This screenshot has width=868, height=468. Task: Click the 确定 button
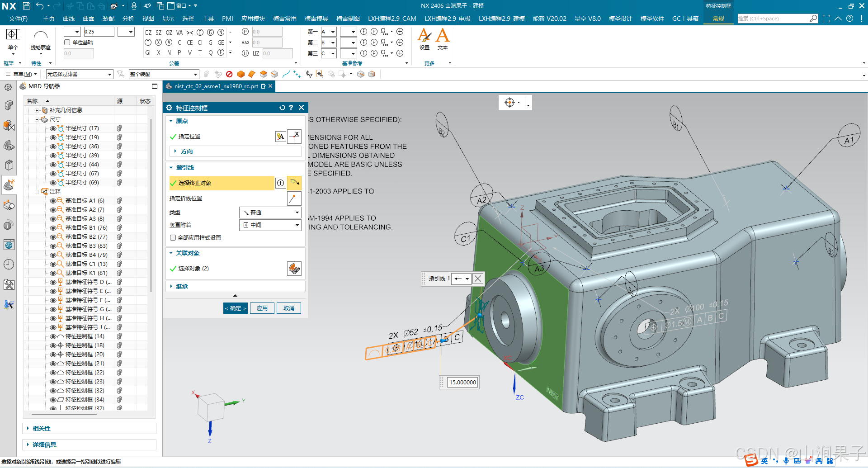pos(236,308)
